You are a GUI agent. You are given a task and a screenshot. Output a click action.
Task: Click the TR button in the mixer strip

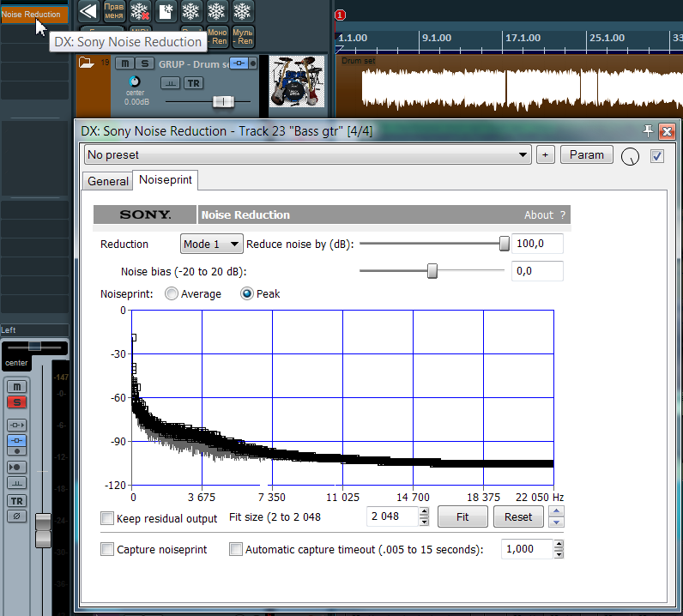16,501
